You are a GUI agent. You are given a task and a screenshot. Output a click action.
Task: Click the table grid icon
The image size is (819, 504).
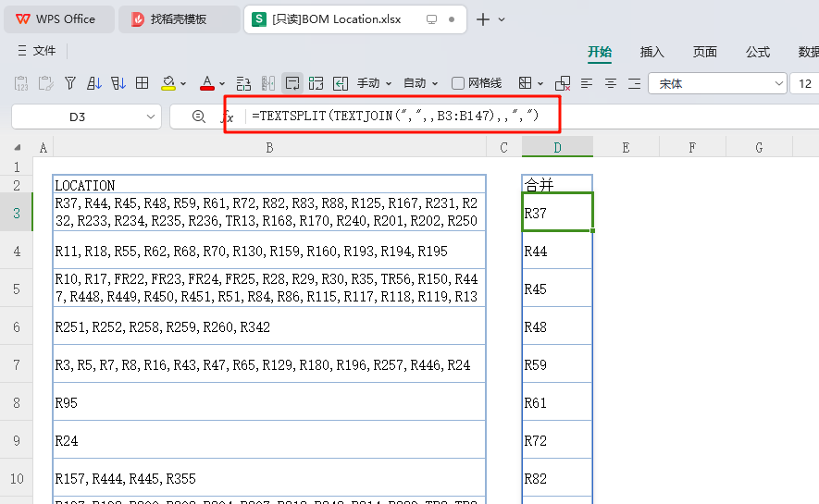pyautogui.click(x=142, y=83)
